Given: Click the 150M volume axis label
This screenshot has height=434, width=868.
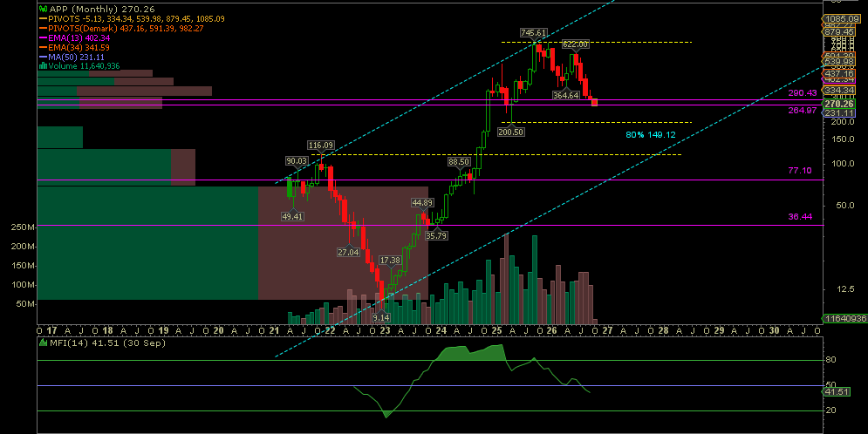Looking at the screenshot, I should [24, 266].
